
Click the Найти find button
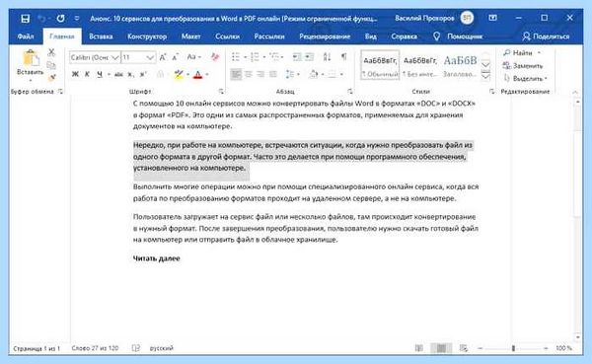tap(522, 53)
